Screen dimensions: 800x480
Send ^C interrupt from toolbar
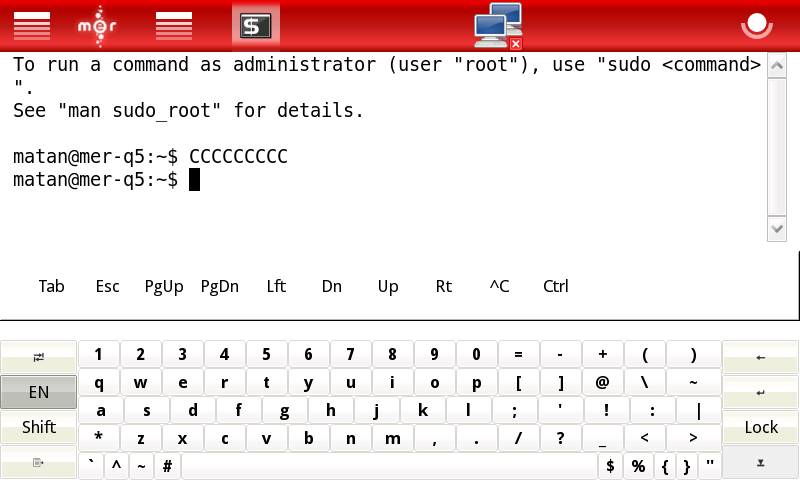(499, 286)
